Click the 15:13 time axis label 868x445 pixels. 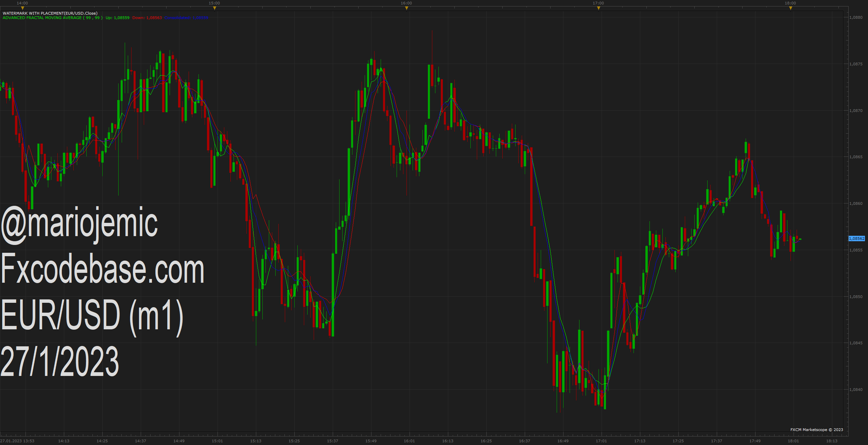[256, 441]
